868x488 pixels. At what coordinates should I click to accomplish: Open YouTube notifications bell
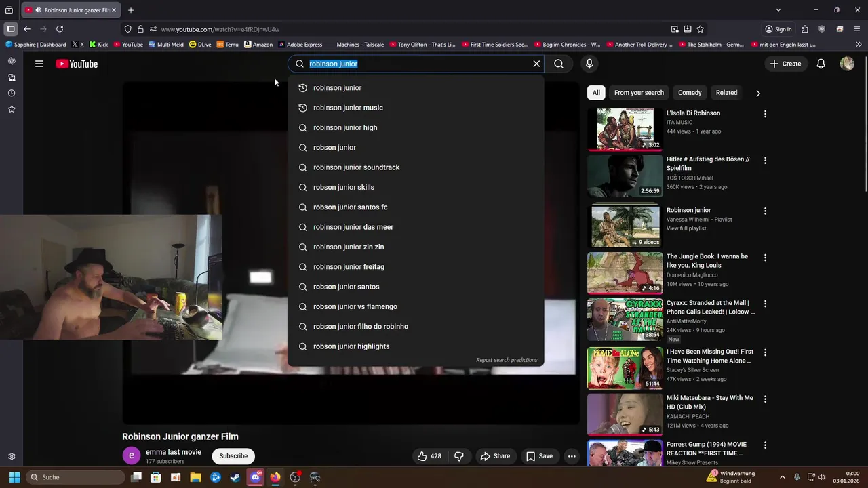click(x=821, y=64)
